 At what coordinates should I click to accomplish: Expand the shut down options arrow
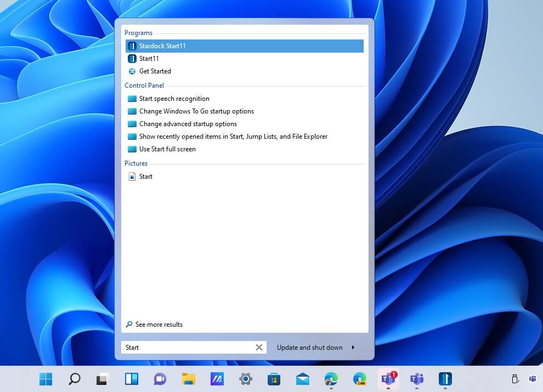tap(353, 348)
